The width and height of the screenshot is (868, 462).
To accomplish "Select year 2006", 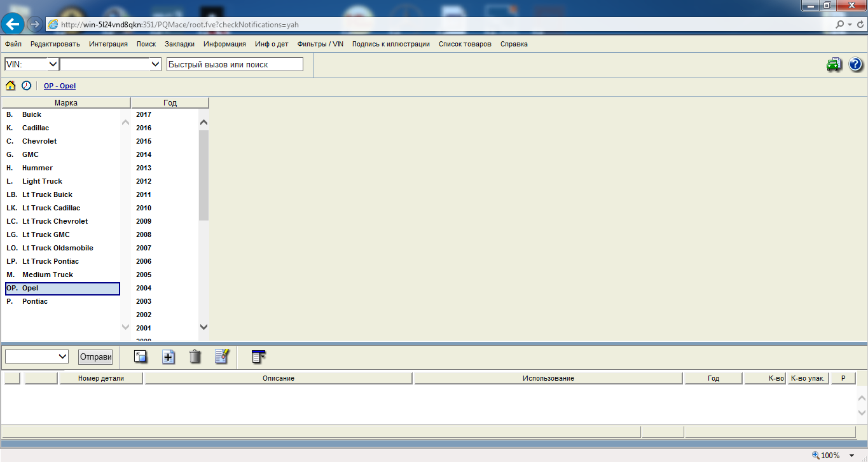I will [x=144, y=261].
